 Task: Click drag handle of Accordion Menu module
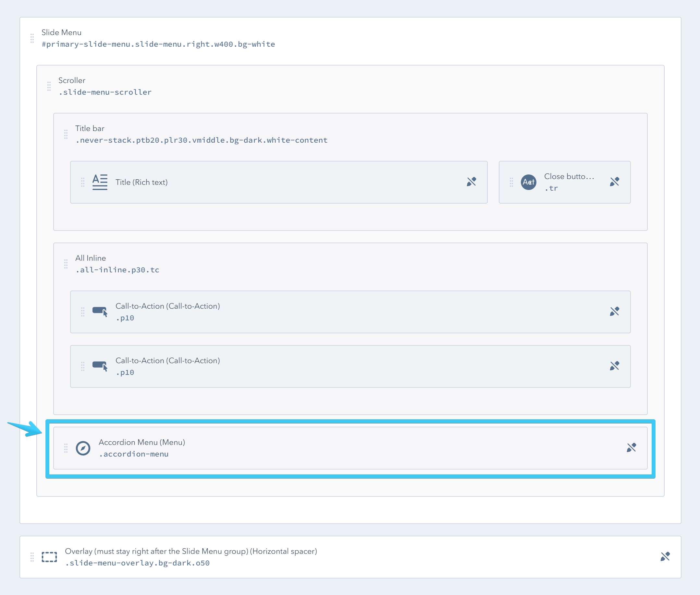(x=66, y=448)
